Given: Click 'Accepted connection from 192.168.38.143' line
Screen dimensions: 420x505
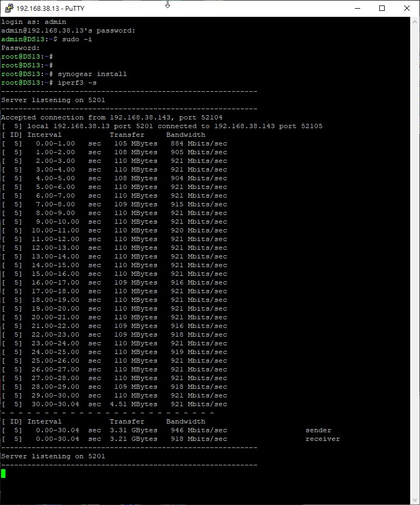Looking at the screenshot, I should coord(112,117).
